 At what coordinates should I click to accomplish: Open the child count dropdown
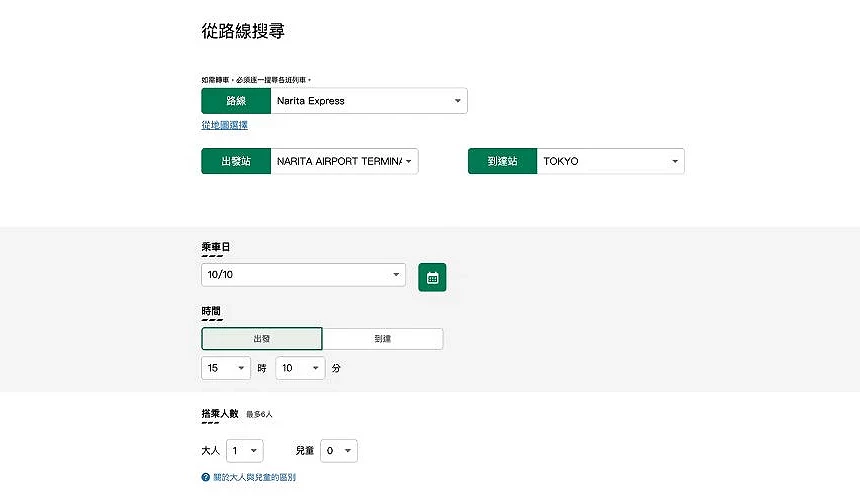pos(339,451)
